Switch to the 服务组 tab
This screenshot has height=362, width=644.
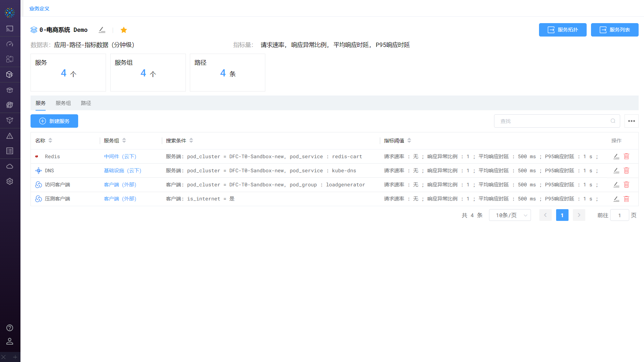(63, 103)
